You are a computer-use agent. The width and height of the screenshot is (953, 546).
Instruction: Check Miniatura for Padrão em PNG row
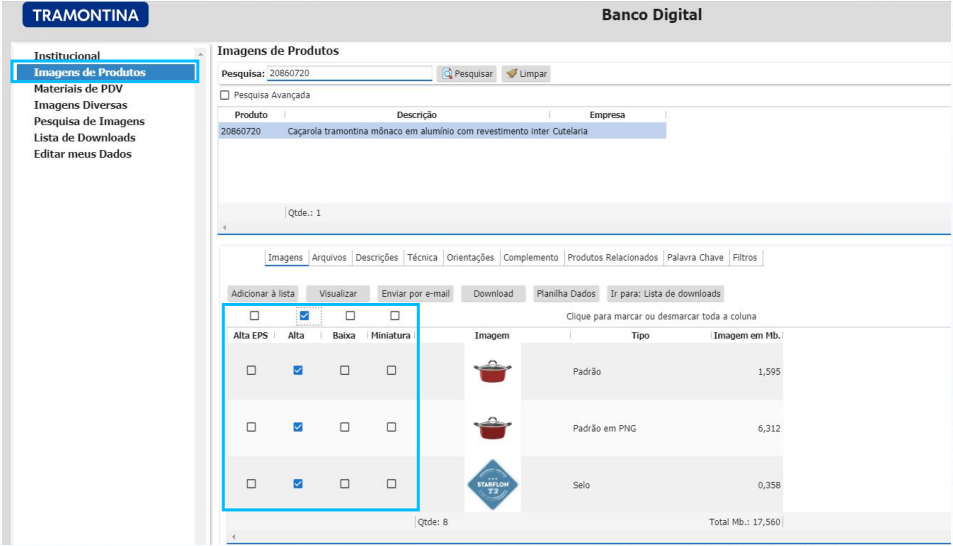(x=391, y=427)
